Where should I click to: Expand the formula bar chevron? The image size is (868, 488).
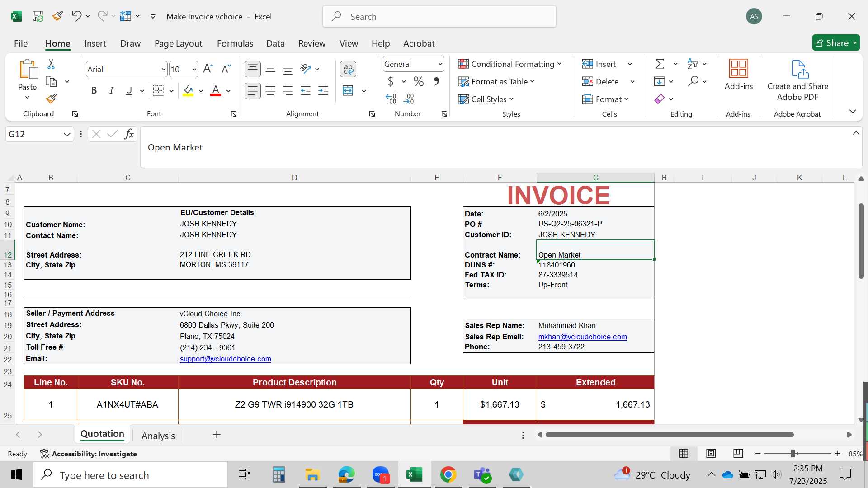click(x=856, y=133)
